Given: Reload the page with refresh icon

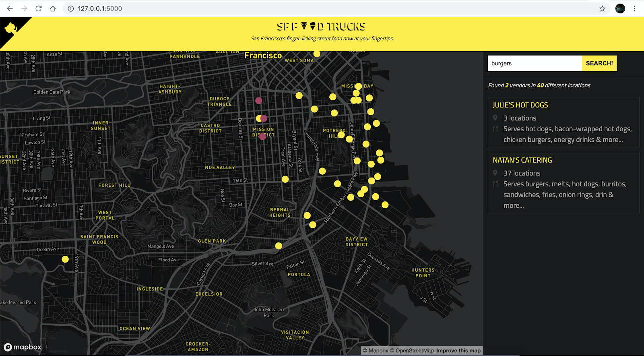Looking at the screenshot, I should coord(39,8).
